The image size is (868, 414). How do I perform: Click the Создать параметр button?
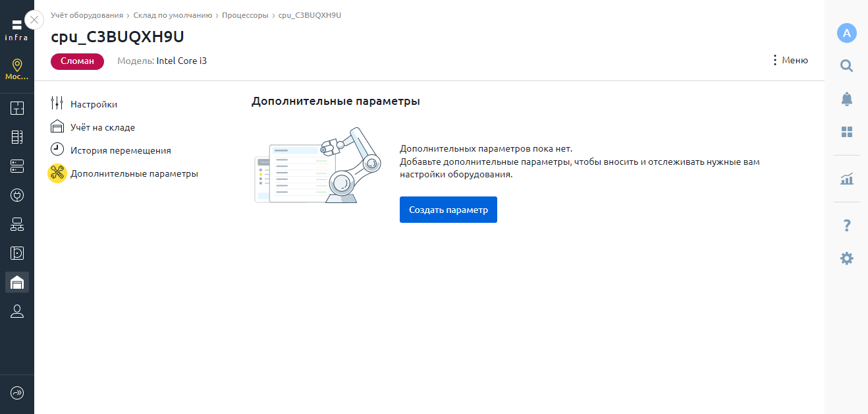(x=448, y=210)
